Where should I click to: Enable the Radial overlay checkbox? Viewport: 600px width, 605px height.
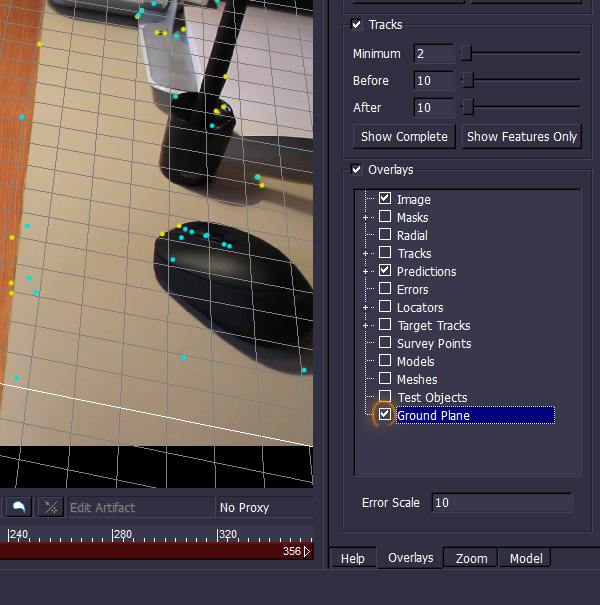pos(385,235)
